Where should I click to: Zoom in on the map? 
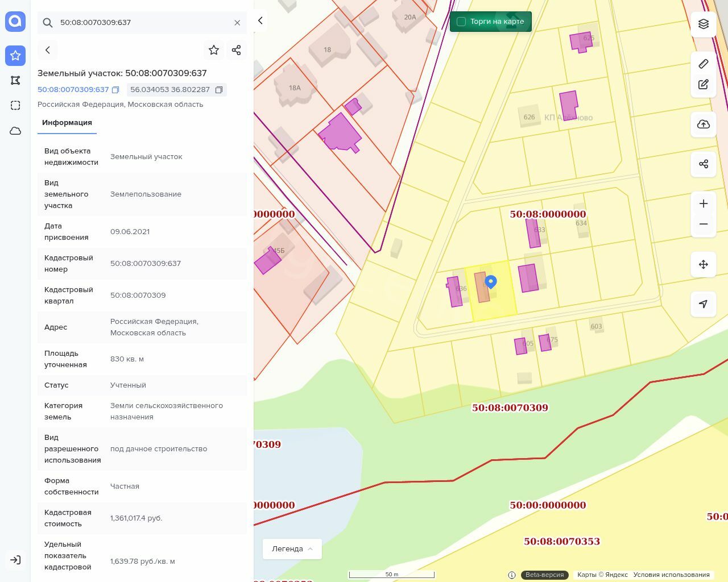pos(704,204)
